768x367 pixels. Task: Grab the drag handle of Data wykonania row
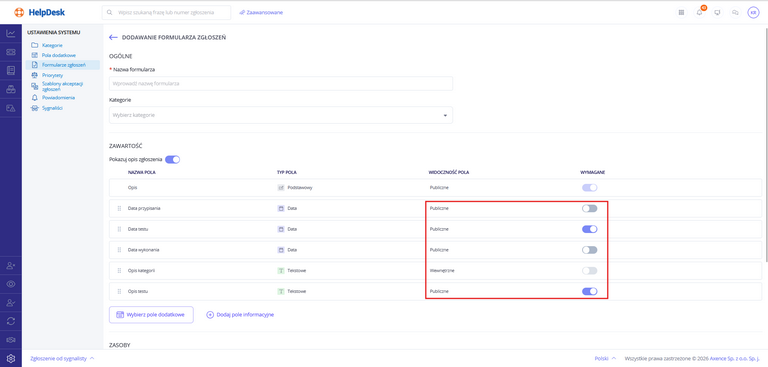[x=119, y=250]
